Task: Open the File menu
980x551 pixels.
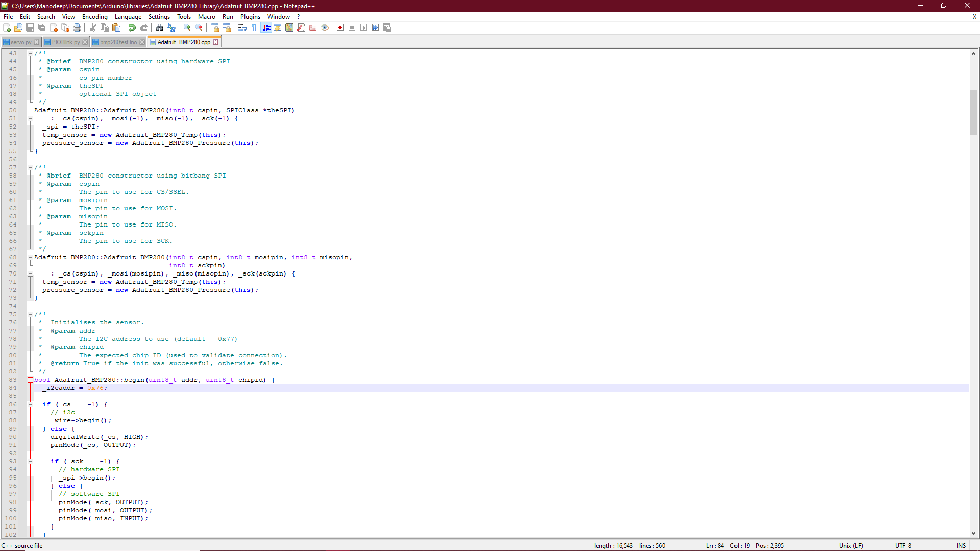Action: [8, 17]
